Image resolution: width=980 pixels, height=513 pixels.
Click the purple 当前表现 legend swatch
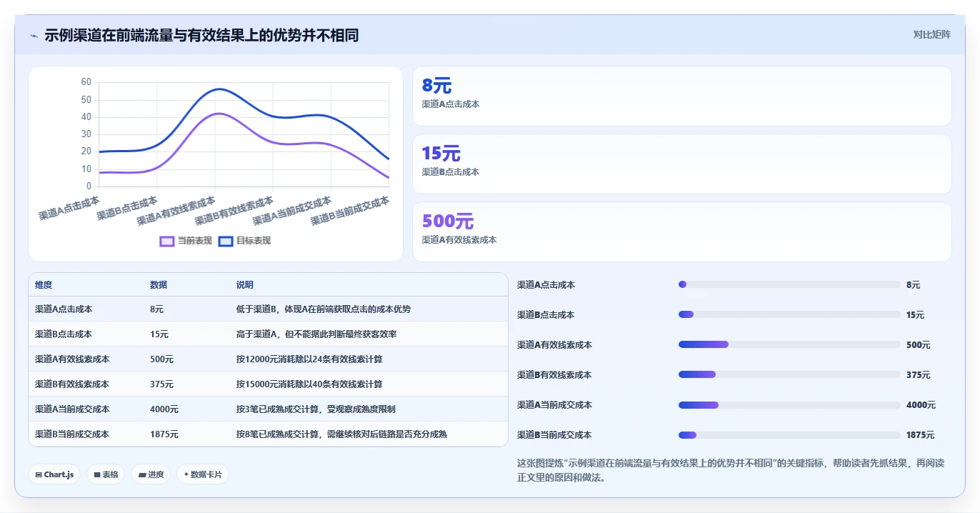click(167, 241)
